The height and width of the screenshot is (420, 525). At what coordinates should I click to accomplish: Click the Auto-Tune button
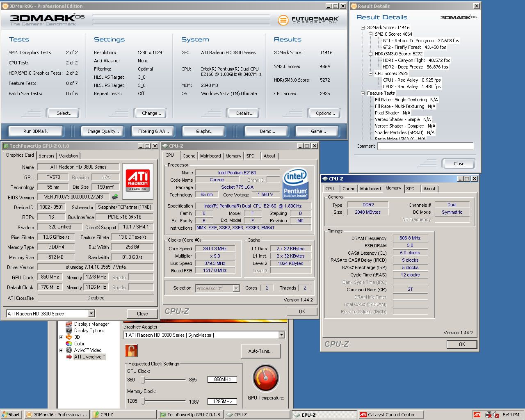point(260,351)
